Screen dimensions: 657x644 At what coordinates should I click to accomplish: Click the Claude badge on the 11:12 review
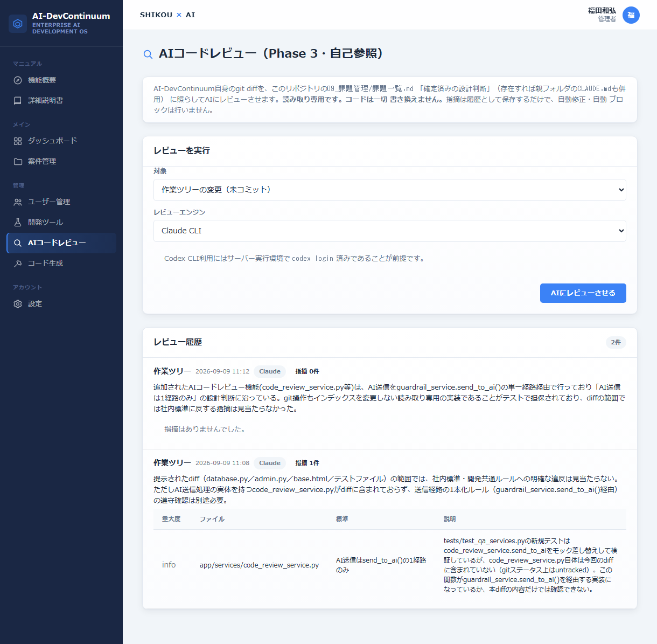click(x=270, y=371)
